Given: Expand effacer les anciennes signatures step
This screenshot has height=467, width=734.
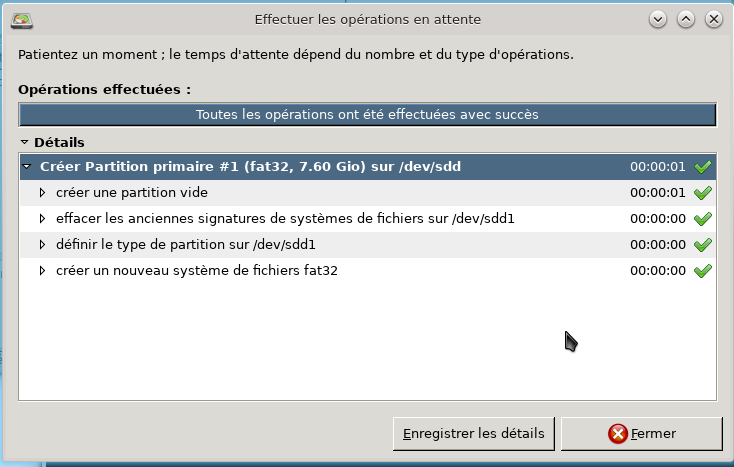Looking at the screenshot, I should (x=43, y=219).
